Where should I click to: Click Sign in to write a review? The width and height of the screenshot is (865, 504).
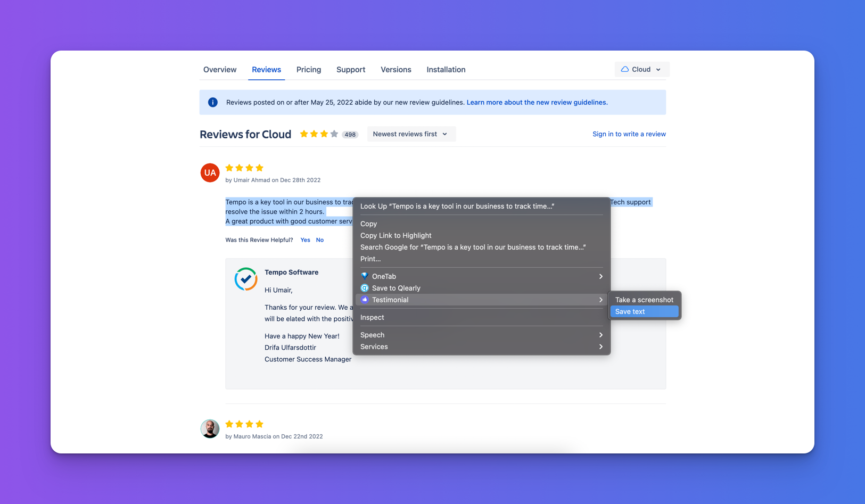tap(629, 134)
